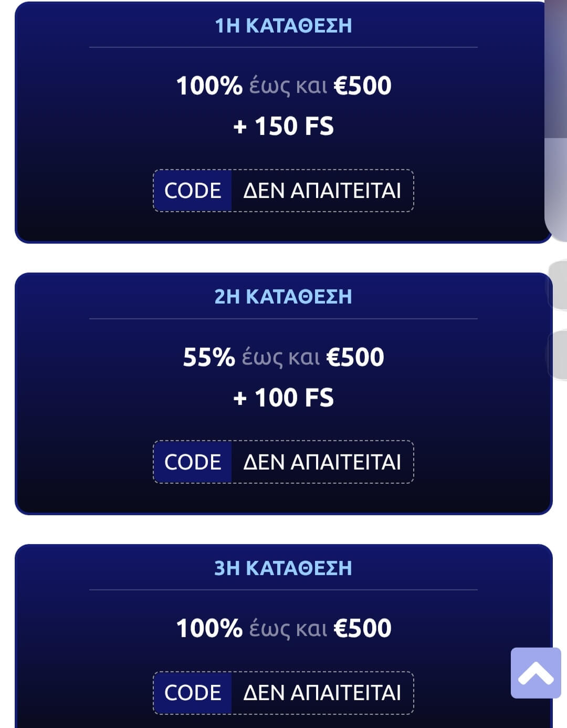The image size is (567, 728).
Task: Copy ΔΕΝ ΑΠΑΙΤΕΙΤΑΙ code of third deposit
Action: [x=322, y=693]
